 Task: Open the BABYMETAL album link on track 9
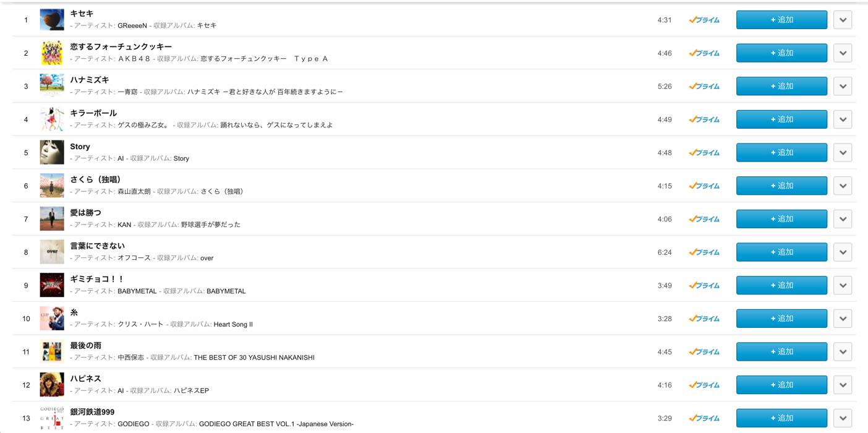(226, 291)
